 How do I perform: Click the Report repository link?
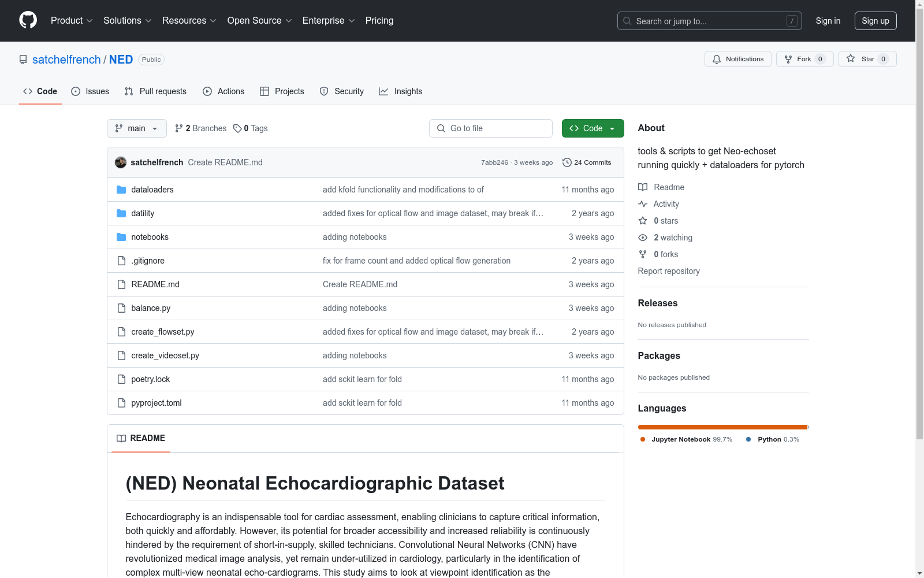pyautogui.click(x=669, y=271)
